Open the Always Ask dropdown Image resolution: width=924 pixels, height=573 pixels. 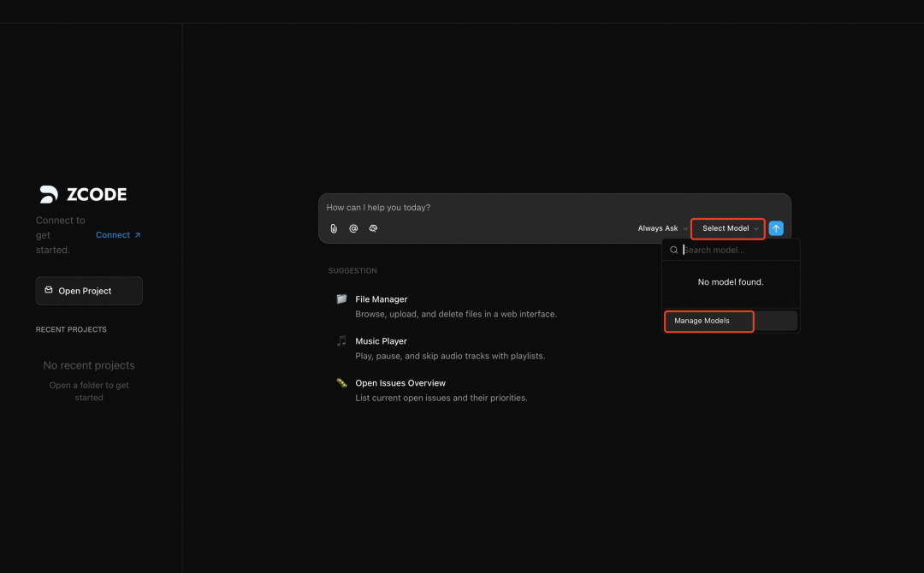tap(662, 228)
